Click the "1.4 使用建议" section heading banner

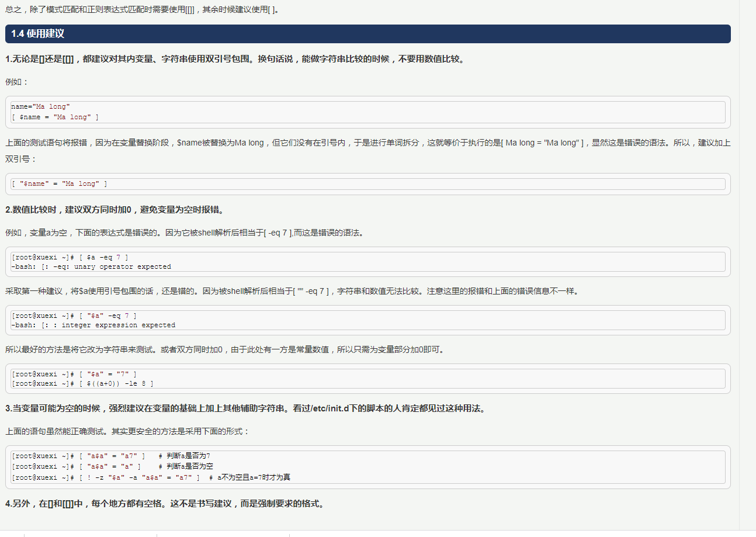click(37, 34)
